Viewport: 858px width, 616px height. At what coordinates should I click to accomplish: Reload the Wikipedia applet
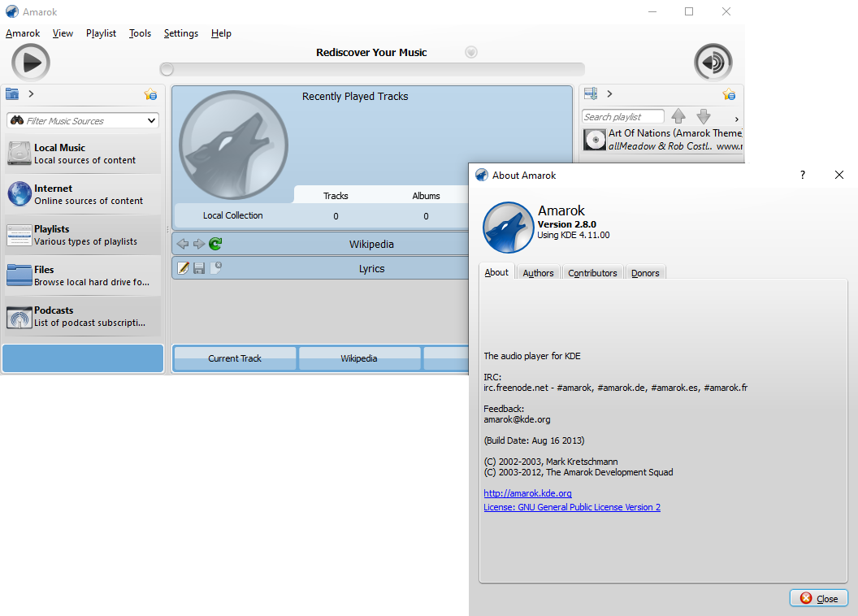point(215,244)
